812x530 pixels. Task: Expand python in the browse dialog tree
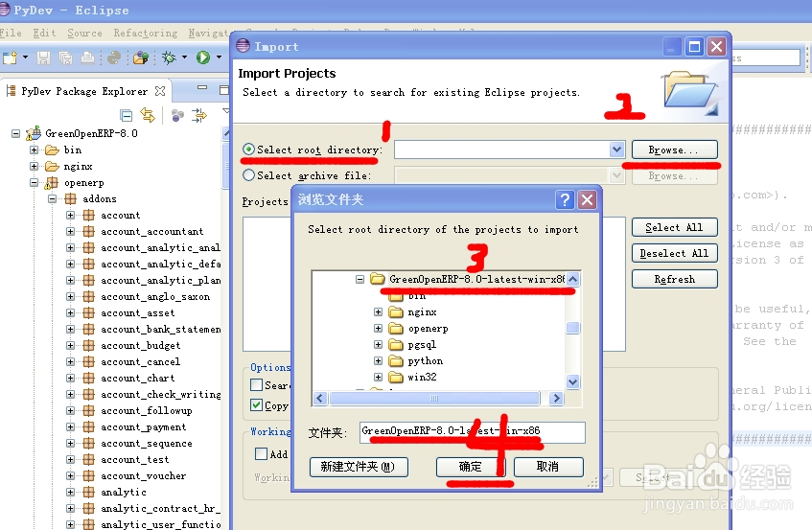[378, 360]
